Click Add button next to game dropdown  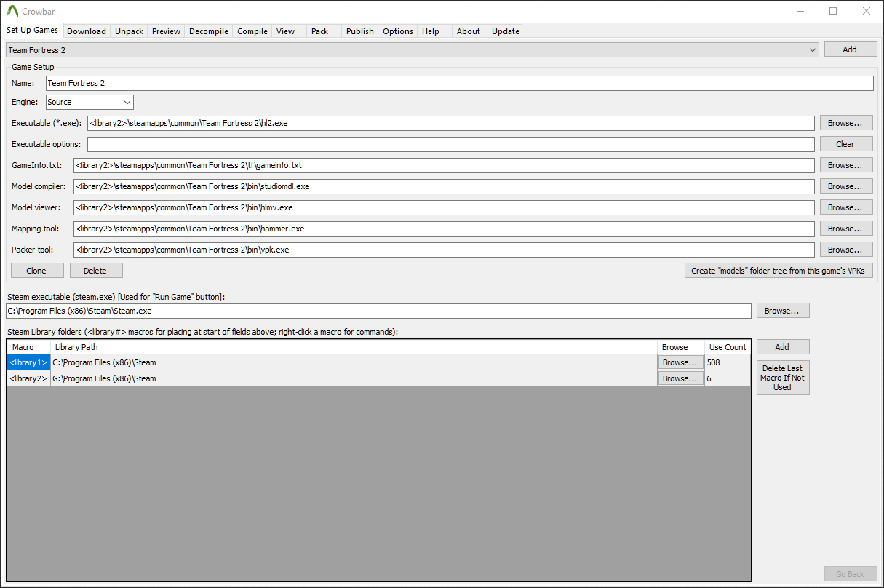click(x=850, y=49)
